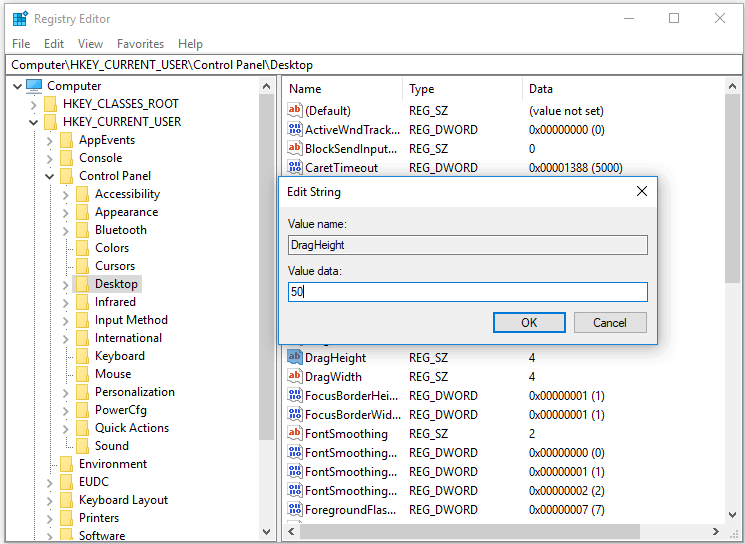Click the (Default) string value icon
745x544 pixels.
point(295,111)
